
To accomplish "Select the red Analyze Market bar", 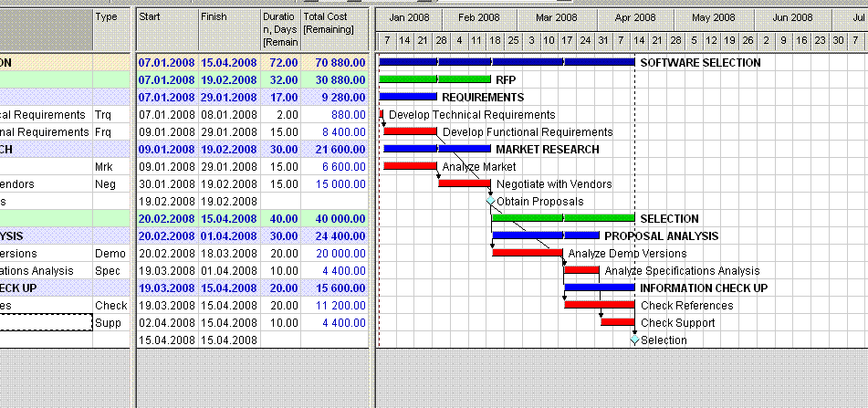I will (410, 165).
